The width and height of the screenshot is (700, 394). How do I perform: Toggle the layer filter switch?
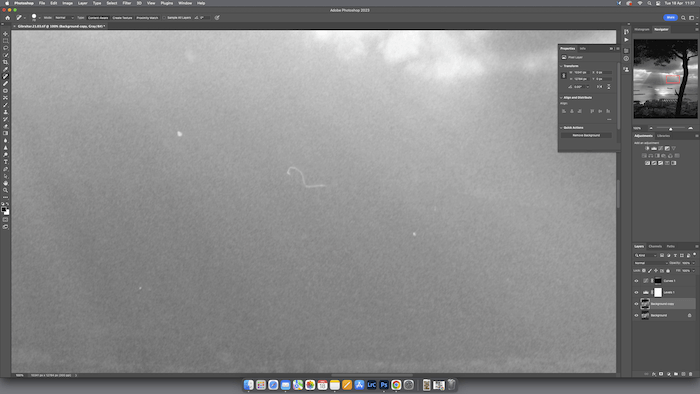695,255
